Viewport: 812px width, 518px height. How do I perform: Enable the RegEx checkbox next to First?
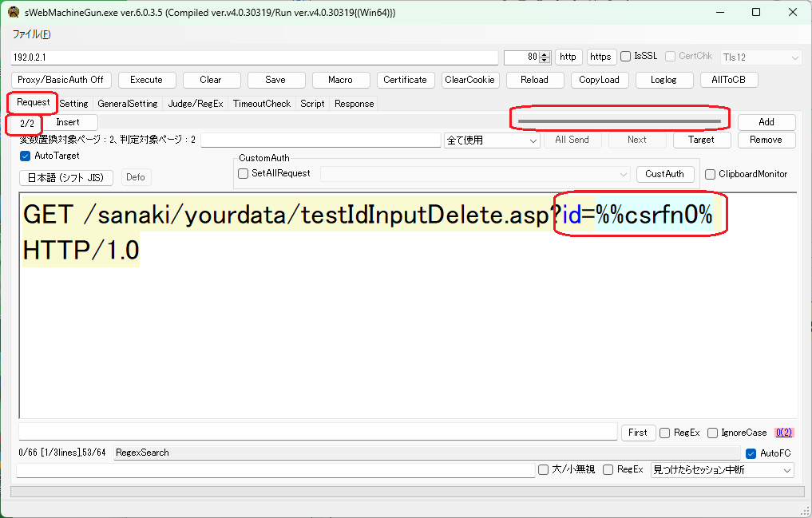665,433
